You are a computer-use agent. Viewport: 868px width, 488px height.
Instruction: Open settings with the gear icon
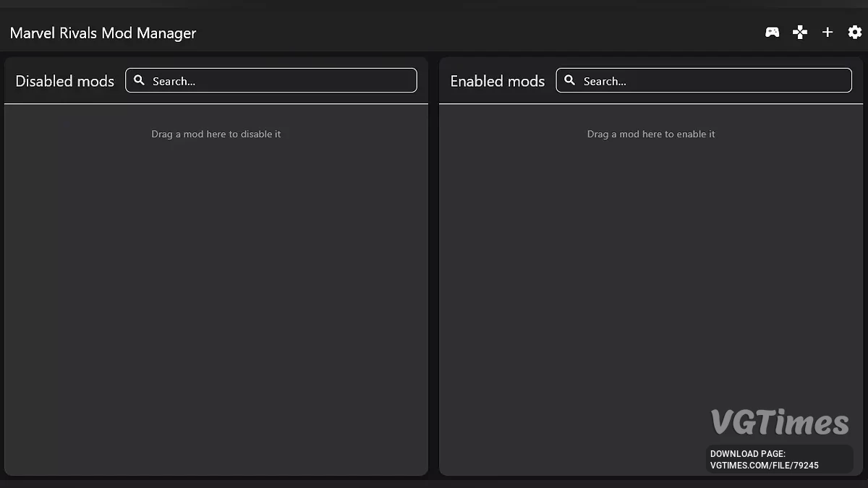click(855, 32)
